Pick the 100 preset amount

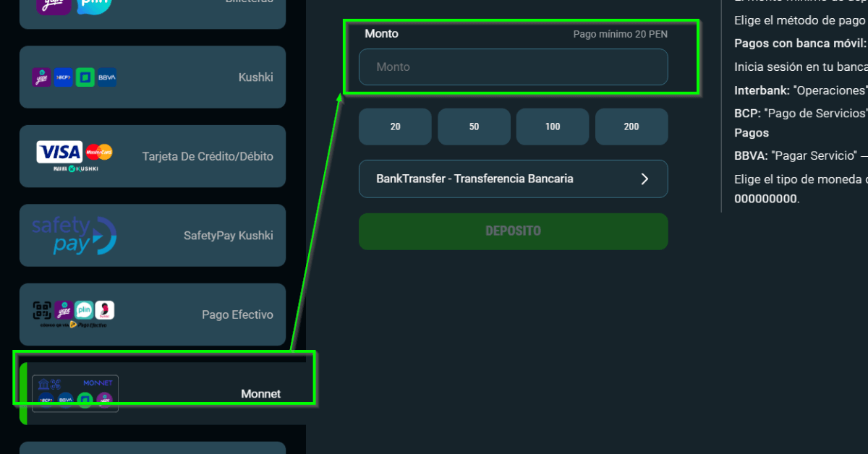pos(553,127)
